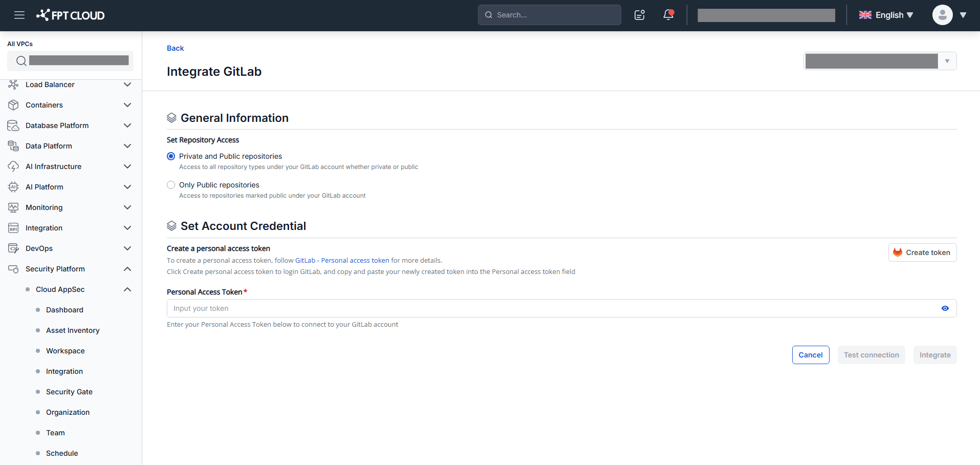Toggle token visibility with the eye icon
Viewport: 980px width, 465px height.
[x=945, y=308]
